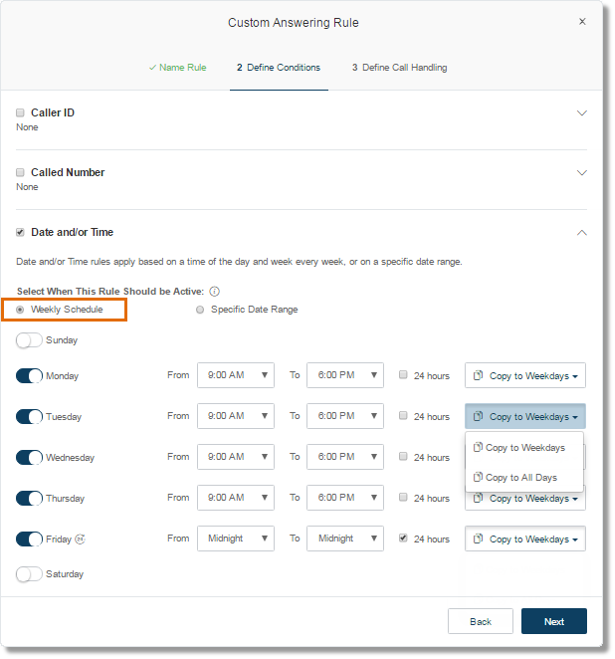
Task: Open Wednesday's To time dropdown
Action: 345,456
